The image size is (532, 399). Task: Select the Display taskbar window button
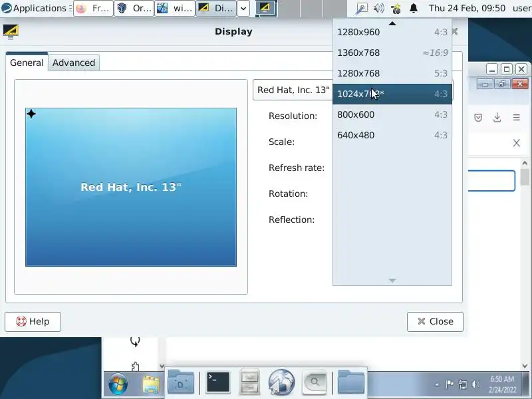(x=215, y=8)
